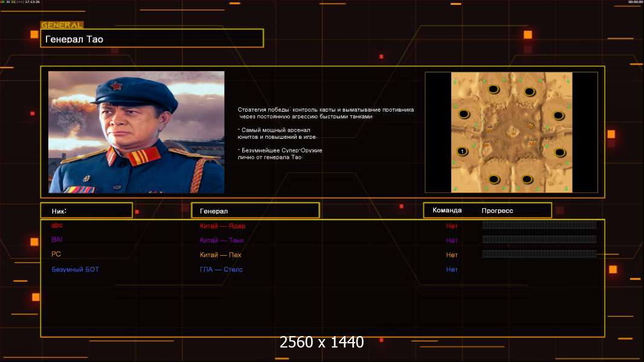Click the 'Ник:' column header
Viewport: 644px width, 362px height.
point(86,211)
